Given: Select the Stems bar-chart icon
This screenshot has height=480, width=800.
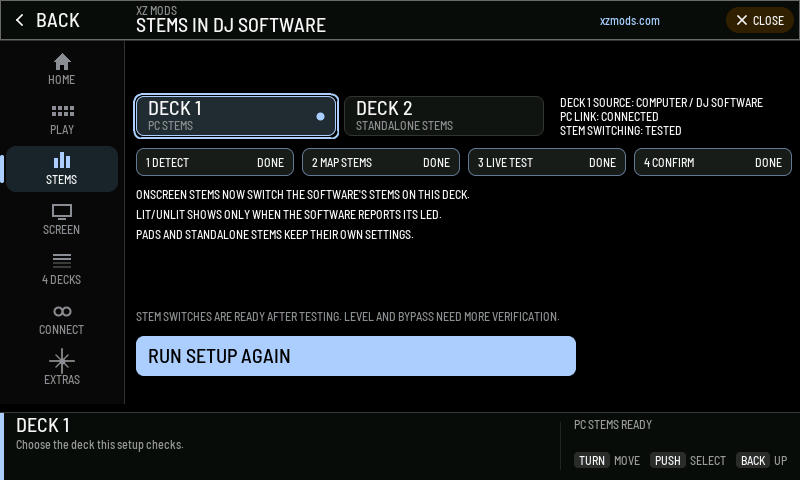Looking at the screenshot, I should (x=62, y=160).
